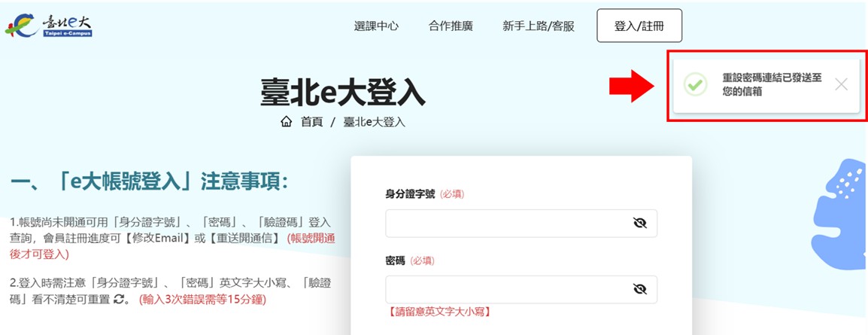Click the Taipei e-Campus logo
The width and height of the screenshot is (868, 335).
pos(49,26)
